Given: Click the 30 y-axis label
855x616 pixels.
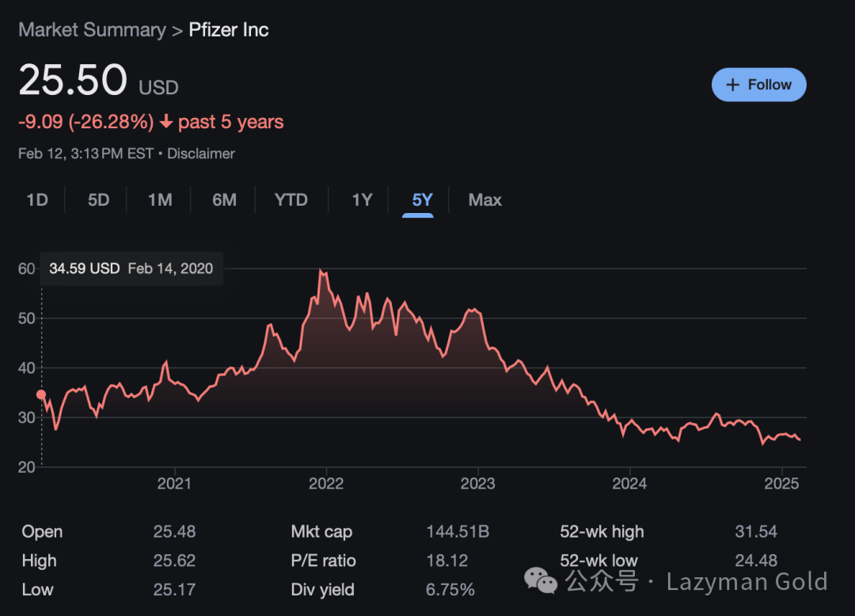Looking at the screenshot, I should coord(27,417).
